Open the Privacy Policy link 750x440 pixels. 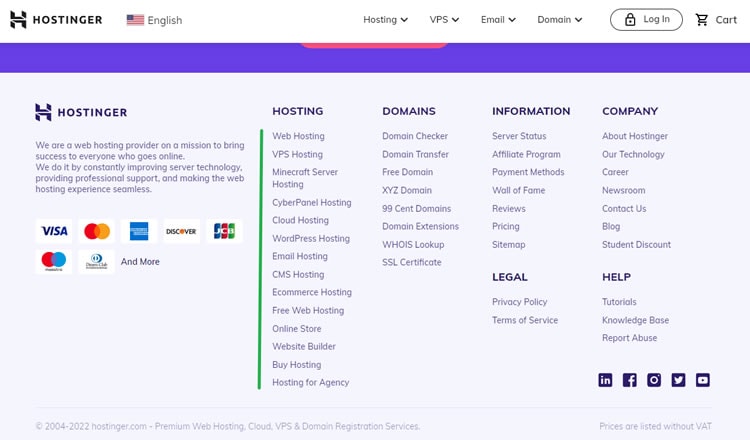coord(519,302)
